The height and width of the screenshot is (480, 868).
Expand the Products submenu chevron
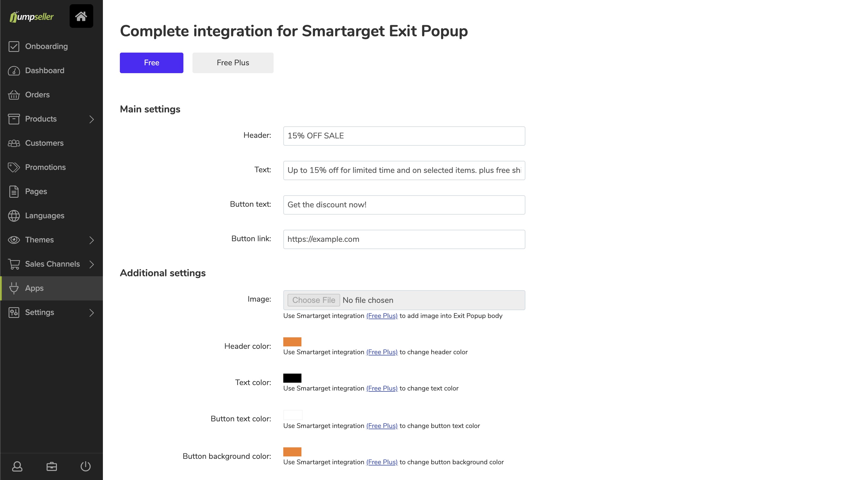92,119
